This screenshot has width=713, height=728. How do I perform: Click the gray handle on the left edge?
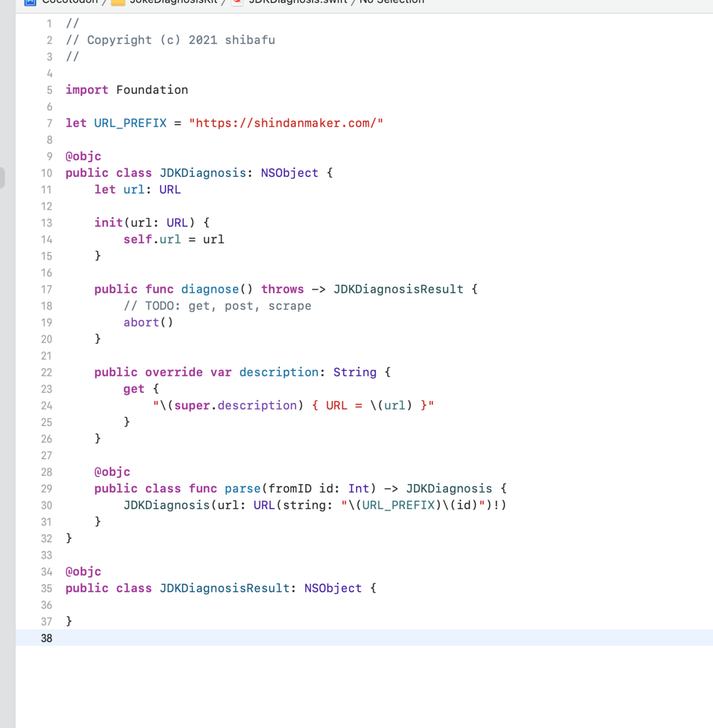(2, 178)
